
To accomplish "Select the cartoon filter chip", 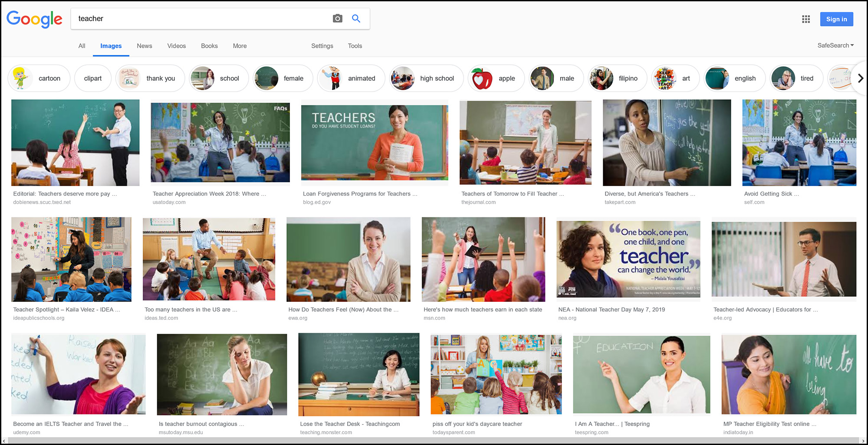I will click(39, 79).
